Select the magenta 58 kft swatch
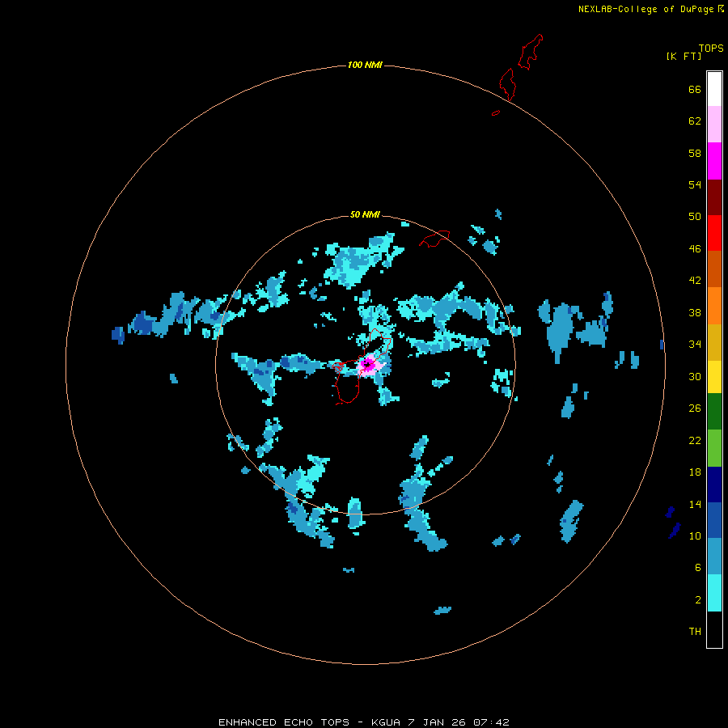This screenshot has height=728, width=728. 714,161
